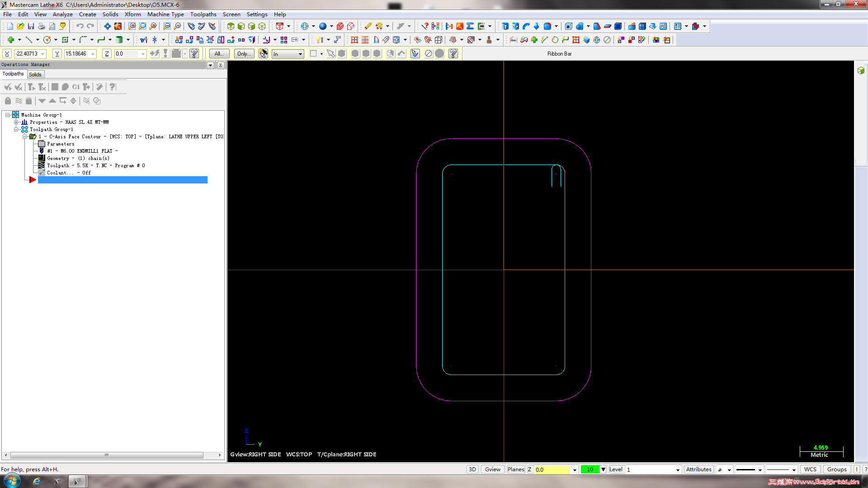The height and width of the screenshot is (488, 868).
Task: Click the Undo arrow icon
Action: tap(80, 26)
